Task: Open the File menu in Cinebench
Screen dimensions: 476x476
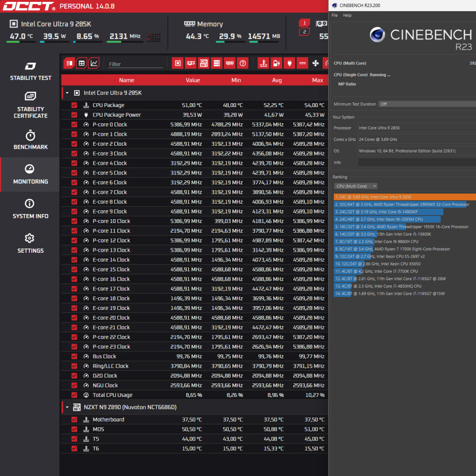Action: (x=335, y=15)
